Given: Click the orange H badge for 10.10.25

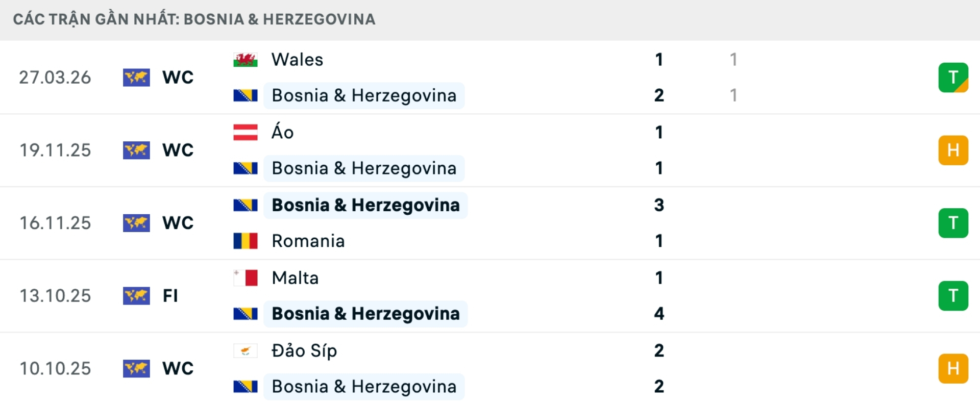Looking at the screenshot, I should pos(953,368).
